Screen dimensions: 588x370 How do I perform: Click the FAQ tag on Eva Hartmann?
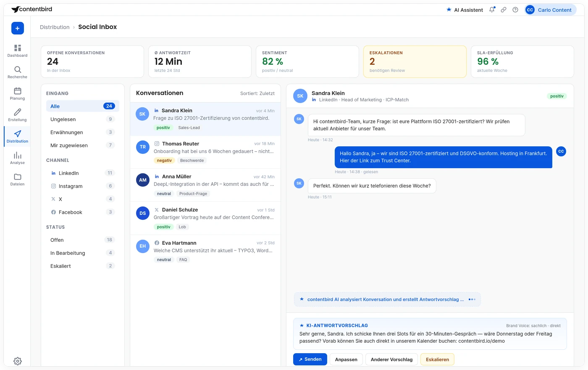pyautogui.click(x=183, y=259)
